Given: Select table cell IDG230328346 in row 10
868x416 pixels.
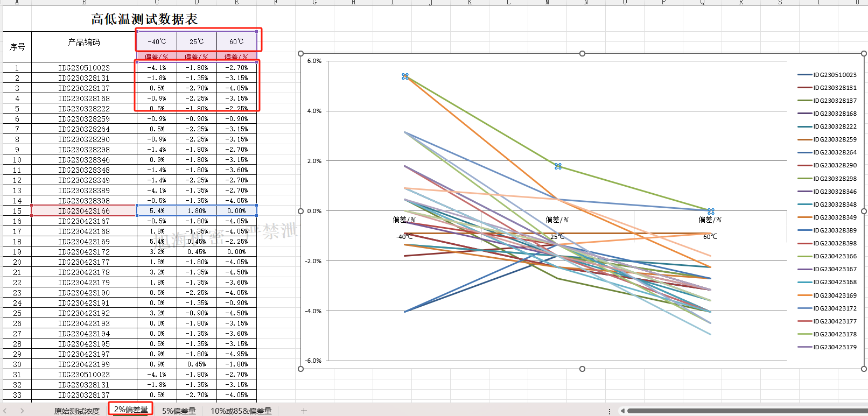Looking at the screenshot, I should pos(84,160).
